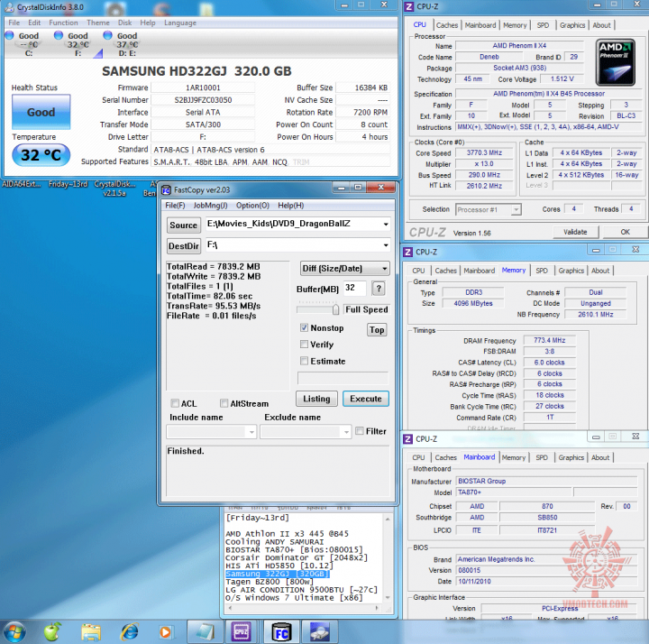Open About tab in top CPU-Z window
This screenshot has height=644, width=649.
pyautogui.click(x=601, y=25)
